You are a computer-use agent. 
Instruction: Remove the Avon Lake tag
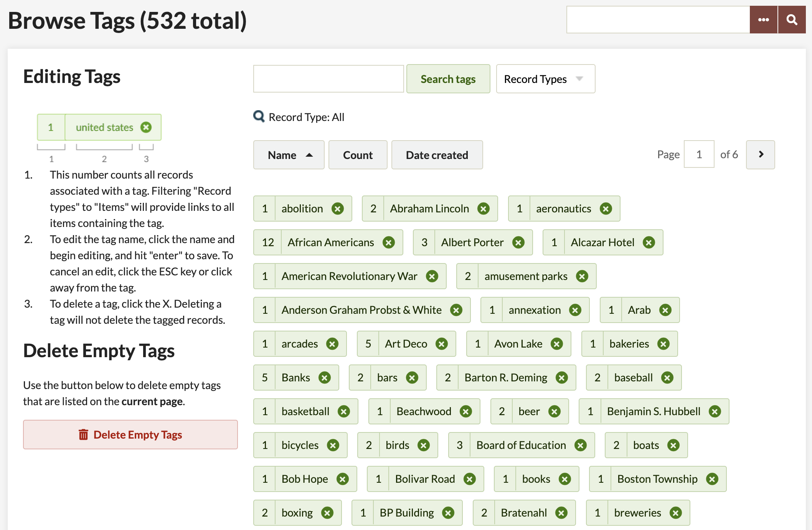pyautogui.click(x=557, y=344)
